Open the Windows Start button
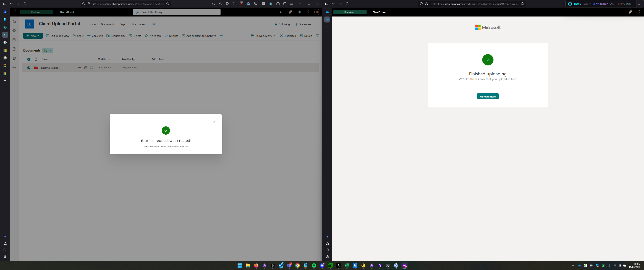 tap(240, 265)
